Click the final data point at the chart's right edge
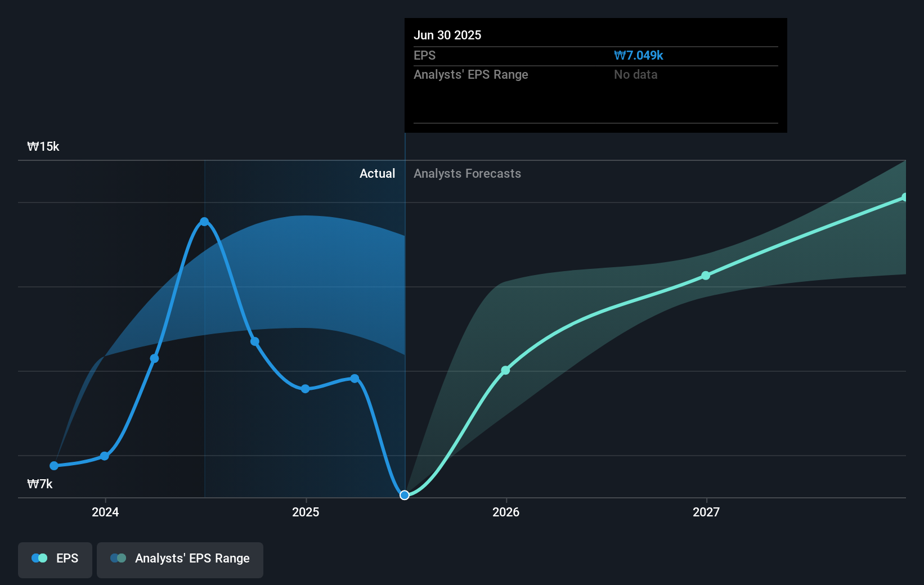The image size is (924, 585). coord(904,197)
